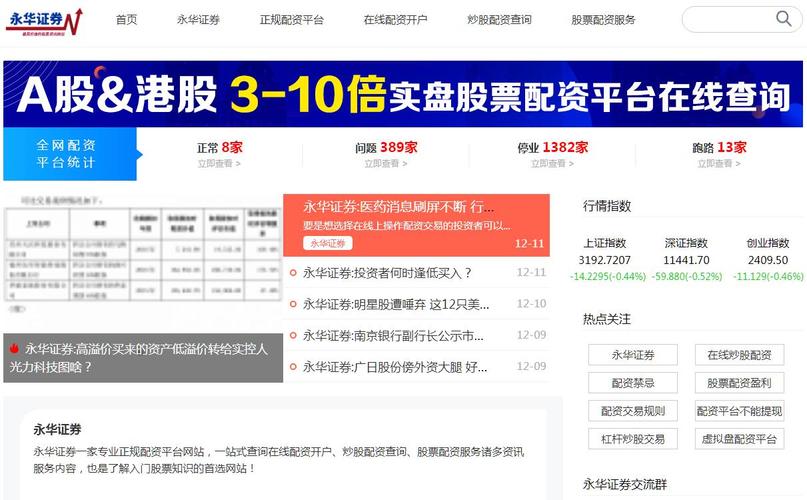Click the 行情指数 section heading
The width and height of the screenshot is (807, 500).
(x=607, y=206)
